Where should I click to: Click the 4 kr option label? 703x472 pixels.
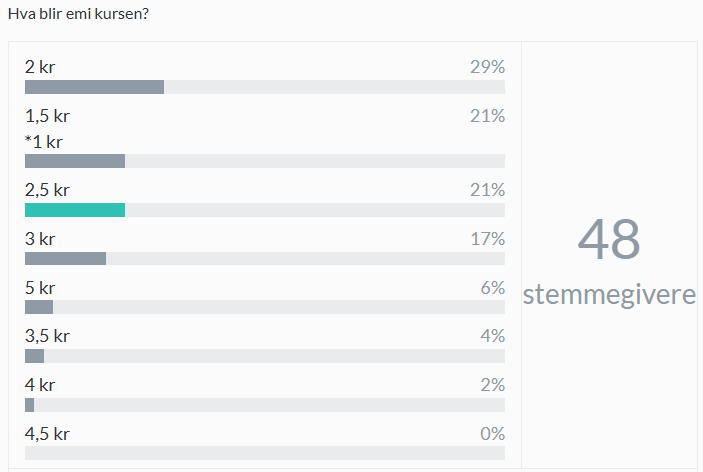coord(40,385)
